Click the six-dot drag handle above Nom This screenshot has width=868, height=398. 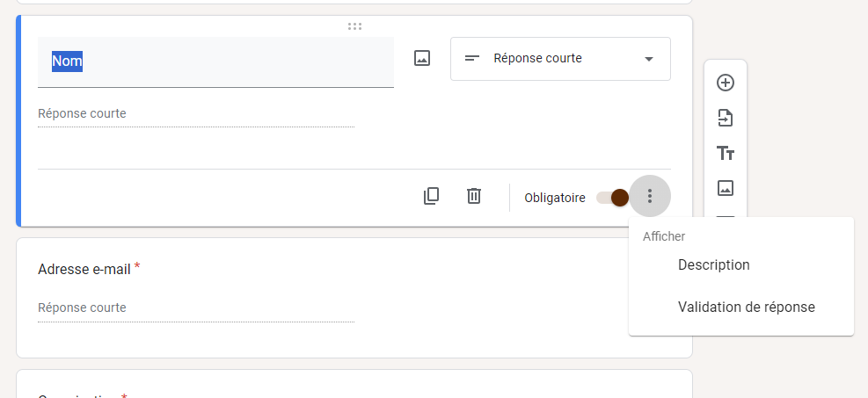354,26
